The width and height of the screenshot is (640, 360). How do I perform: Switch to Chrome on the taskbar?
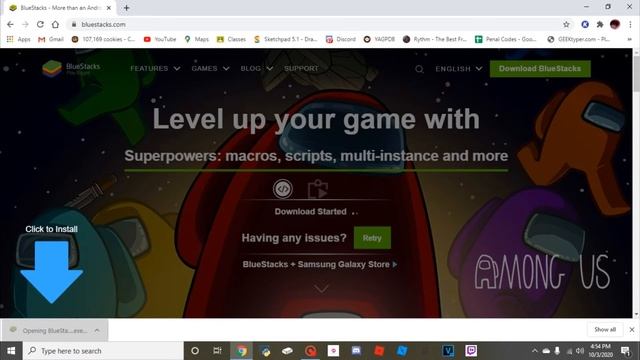coord(242,351)
